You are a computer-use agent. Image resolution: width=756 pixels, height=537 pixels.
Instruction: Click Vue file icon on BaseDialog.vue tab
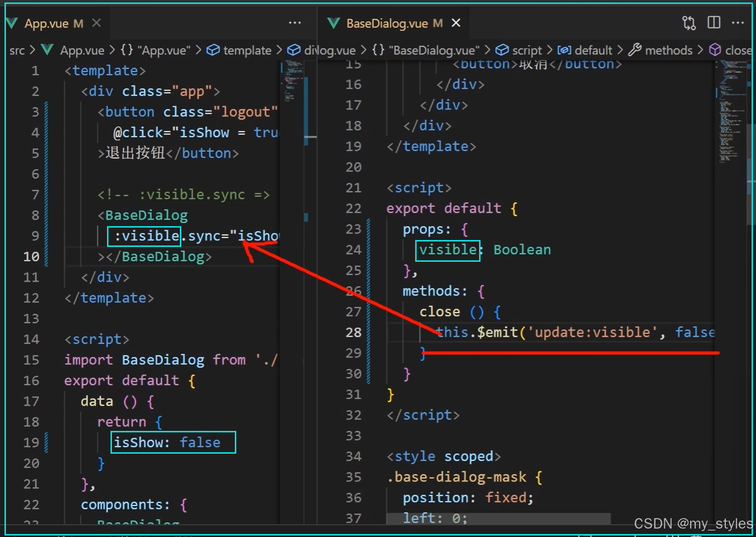pos(334,23)
